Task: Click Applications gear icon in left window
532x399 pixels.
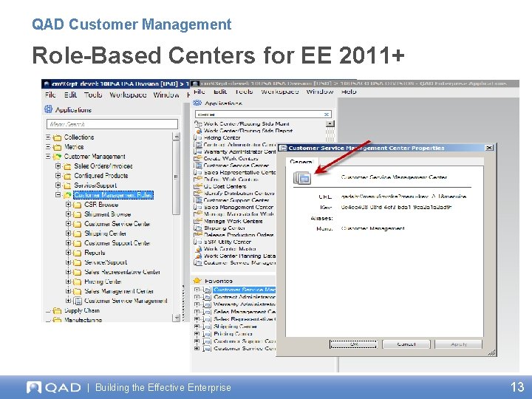Action: pyautogui.click(x=49, y=109)
